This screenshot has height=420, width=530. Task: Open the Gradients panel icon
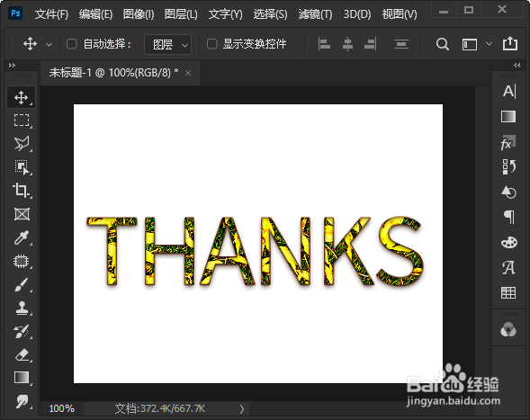point(508,117)
